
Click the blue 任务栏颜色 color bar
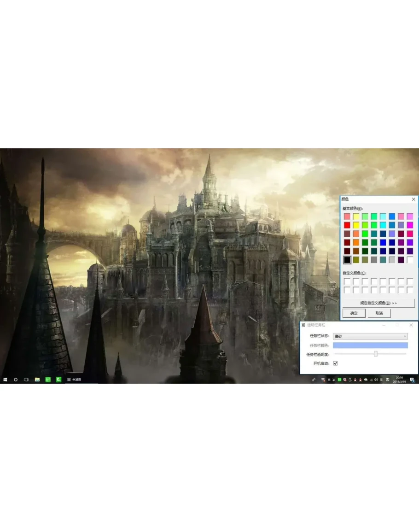[370, 345]
